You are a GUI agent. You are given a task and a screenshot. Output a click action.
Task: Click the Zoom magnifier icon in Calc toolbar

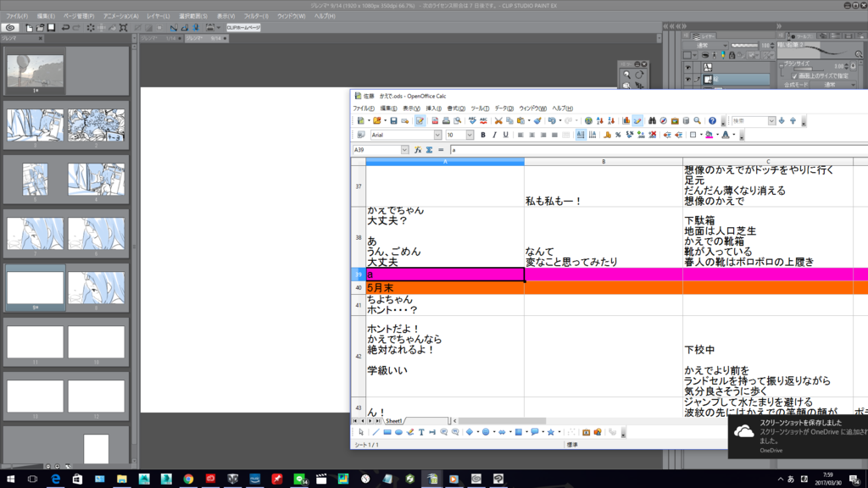pyautogui.click(x=698, y=120)
